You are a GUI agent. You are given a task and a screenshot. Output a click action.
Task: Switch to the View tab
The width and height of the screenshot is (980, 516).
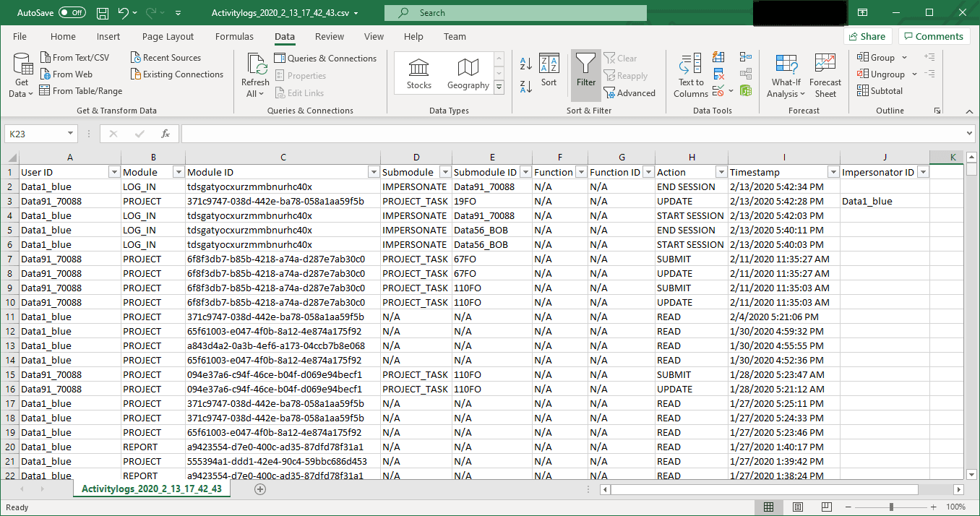(374, 37)
